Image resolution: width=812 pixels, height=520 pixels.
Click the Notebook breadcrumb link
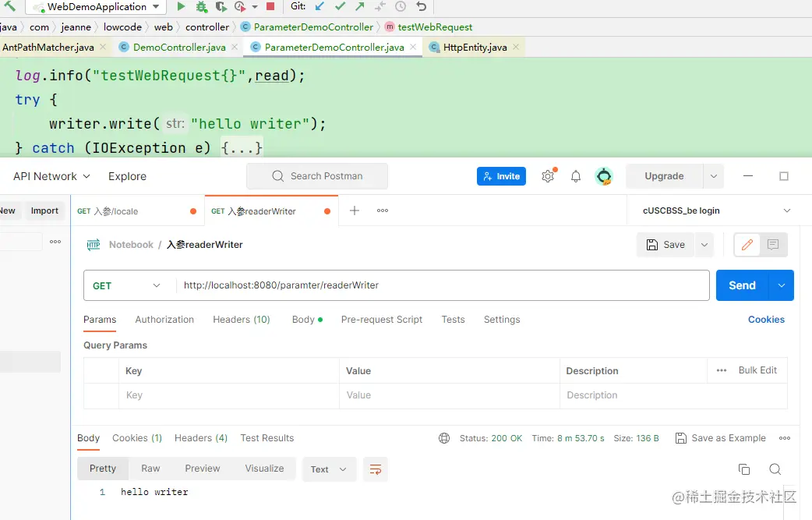pos(131,245)
